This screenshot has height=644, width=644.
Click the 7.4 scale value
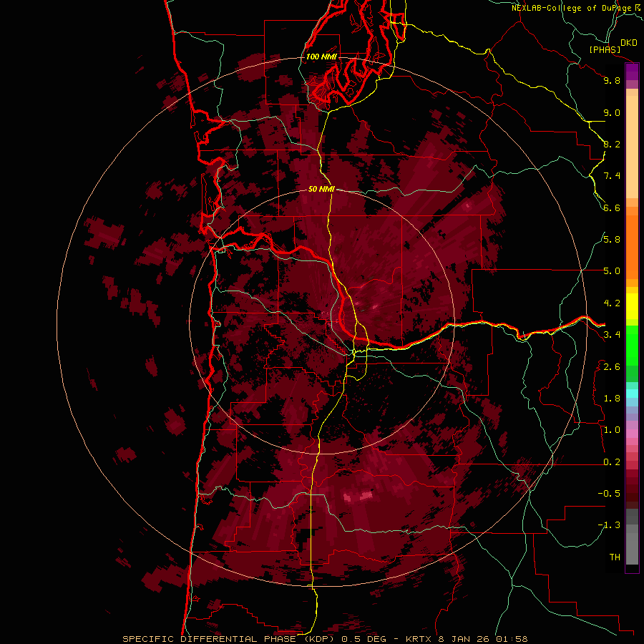pyautogui.click(x=612, y=176)
